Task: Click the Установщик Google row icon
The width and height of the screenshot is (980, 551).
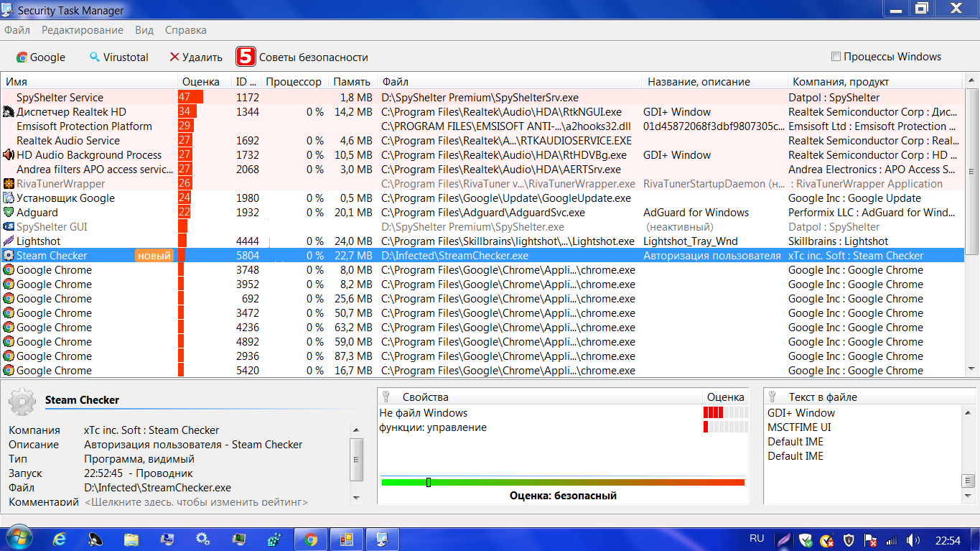Action: (9, 198)
